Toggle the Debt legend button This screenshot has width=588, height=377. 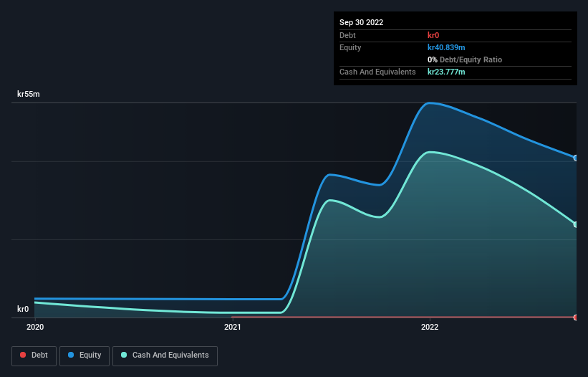click(x=34, y=355)
